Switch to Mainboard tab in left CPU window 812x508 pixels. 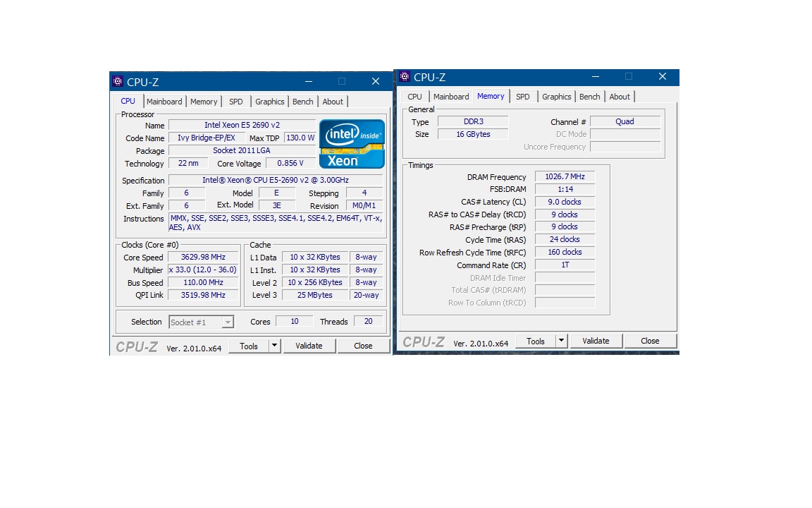pyautogui.click(x=164, y=102)
